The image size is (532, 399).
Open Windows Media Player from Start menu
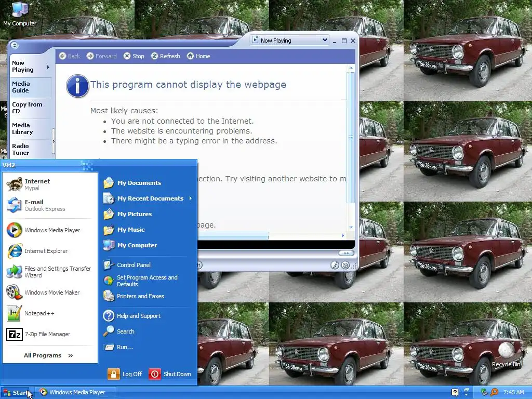(x=50, y=230)
